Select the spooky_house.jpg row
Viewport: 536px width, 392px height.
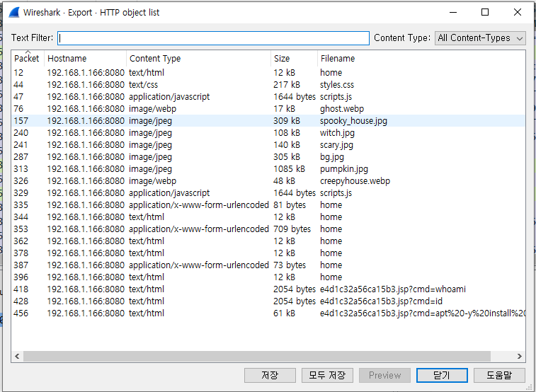point(268,120)
